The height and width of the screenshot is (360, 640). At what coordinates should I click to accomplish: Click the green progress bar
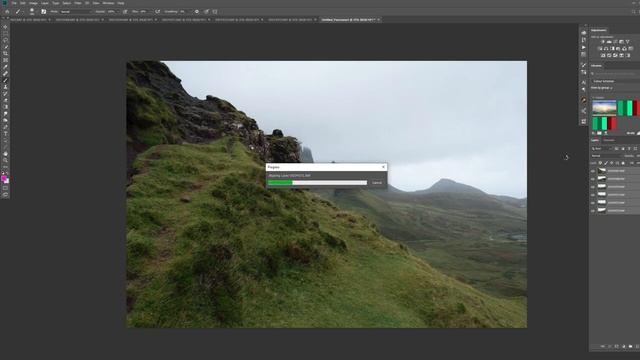coord(280,182)
